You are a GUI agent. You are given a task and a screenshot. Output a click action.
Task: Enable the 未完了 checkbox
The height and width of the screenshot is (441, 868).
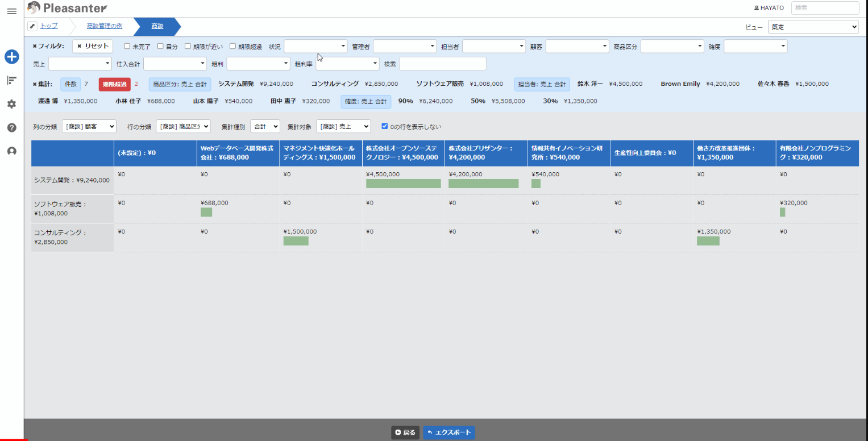tap(127, 47)
